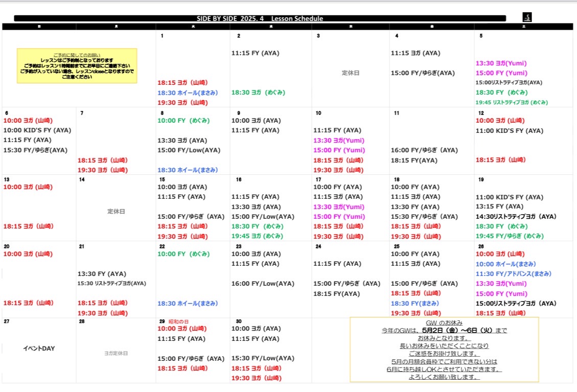Click the studio logo icon beside the title bar

point(527,17)
